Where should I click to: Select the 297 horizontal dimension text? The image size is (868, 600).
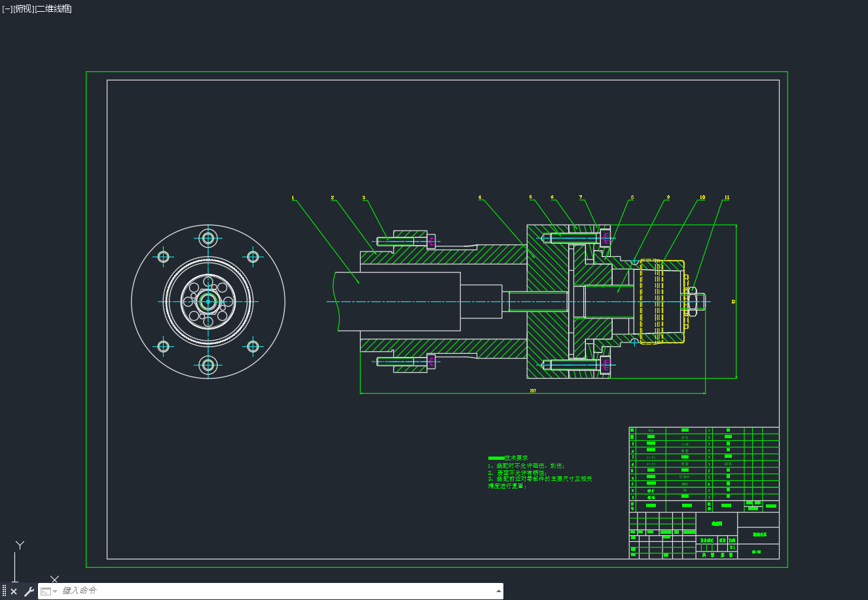(x=533, y=391)
